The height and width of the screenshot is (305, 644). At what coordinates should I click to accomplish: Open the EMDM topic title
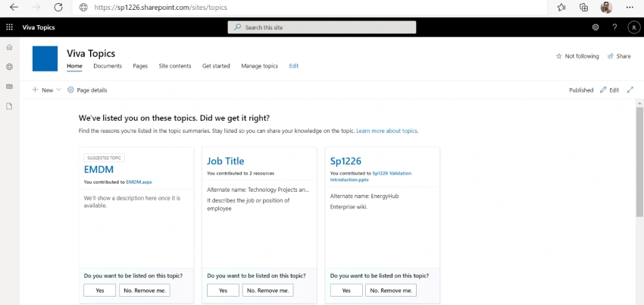click(x=98, y=169)
